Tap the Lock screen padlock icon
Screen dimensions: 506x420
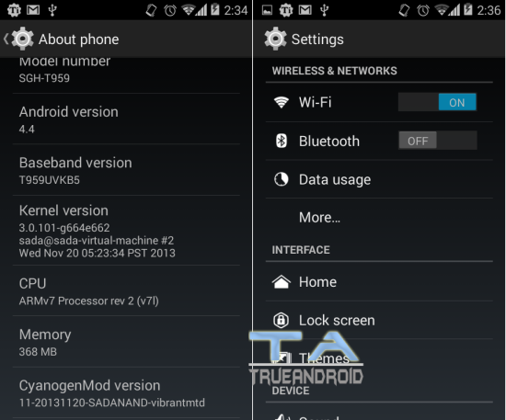coord(282,320)
